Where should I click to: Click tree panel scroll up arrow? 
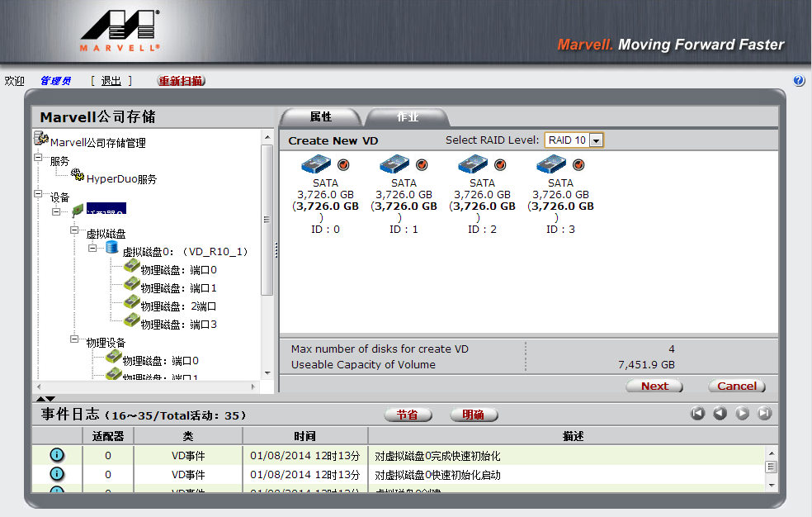[x=267, y=137]
